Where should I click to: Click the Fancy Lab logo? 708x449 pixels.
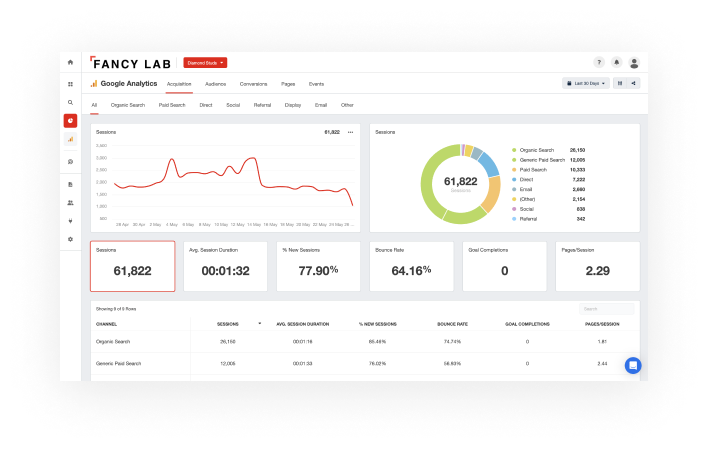(130, 63)
